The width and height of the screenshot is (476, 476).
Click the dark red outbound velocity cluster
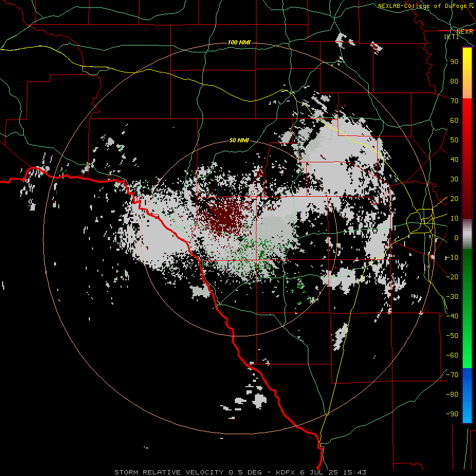click(x=225, y=217)
